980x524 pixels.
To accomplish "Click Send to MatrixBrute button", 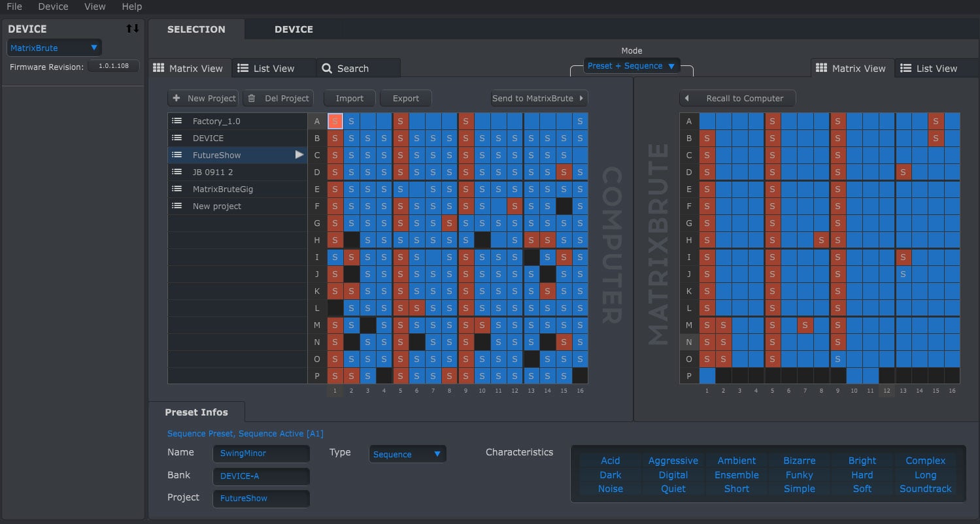I will point(539,98).
